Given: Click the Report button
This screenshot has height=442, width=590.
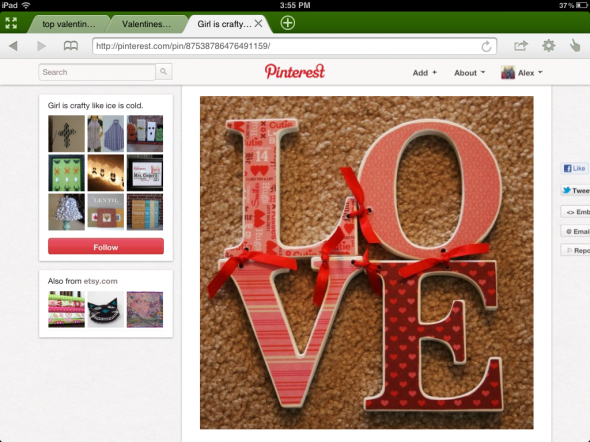Looking at the screenshot, I should tap(575, 250).
